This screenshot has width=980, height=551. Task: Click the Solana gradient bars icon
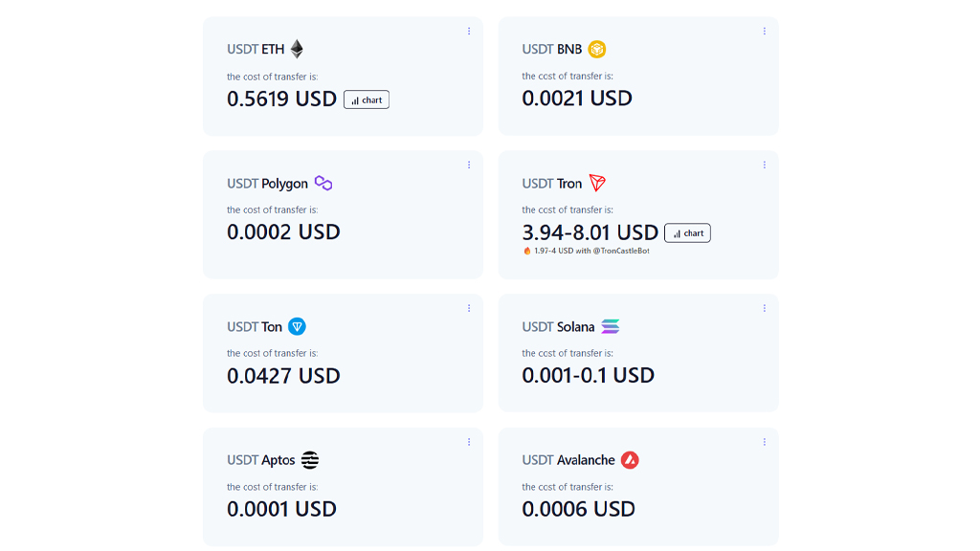click(x=610, y=326)
